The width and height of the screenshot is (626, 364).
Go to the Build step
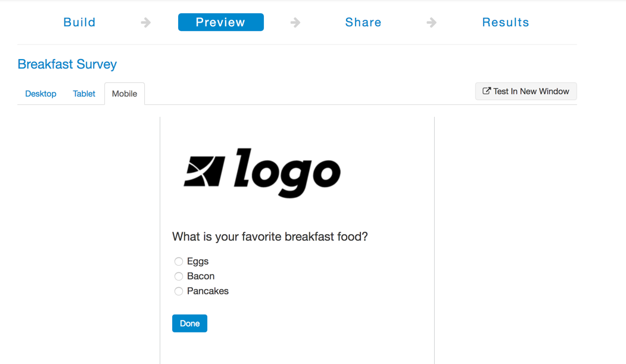click(79, 23)
